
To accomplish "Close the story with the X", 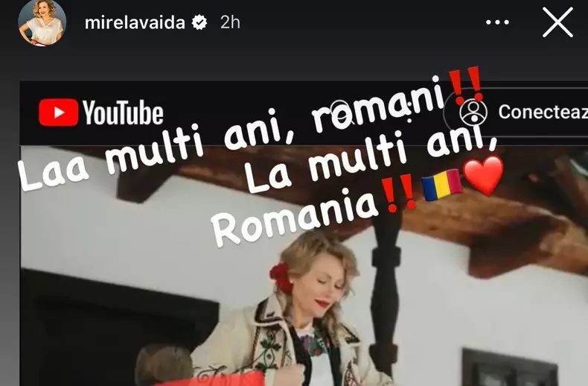I will pyautogui.click(x=557, y=22).
